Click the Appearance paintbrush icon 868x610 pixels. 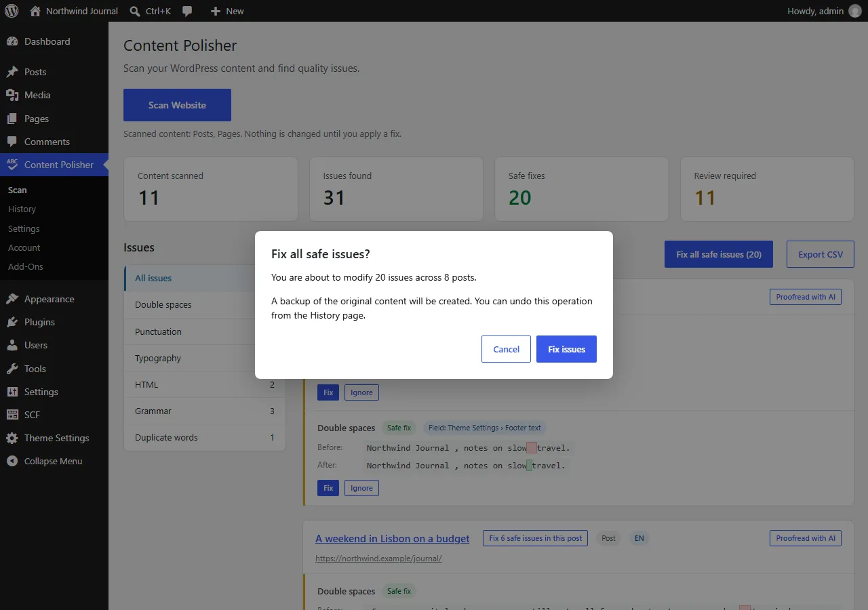click(x=12, y=299)
